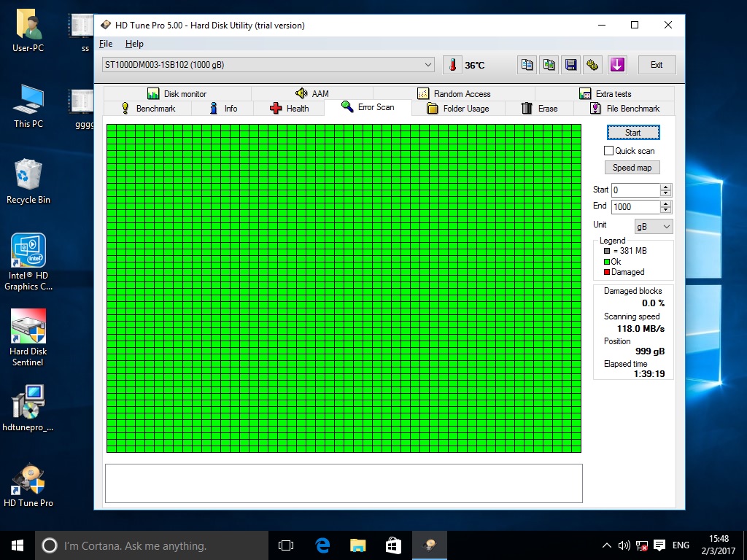Click the copy info to clipboard icon
The height and width of the screenshot is (560, 747).
click(527, 65)
